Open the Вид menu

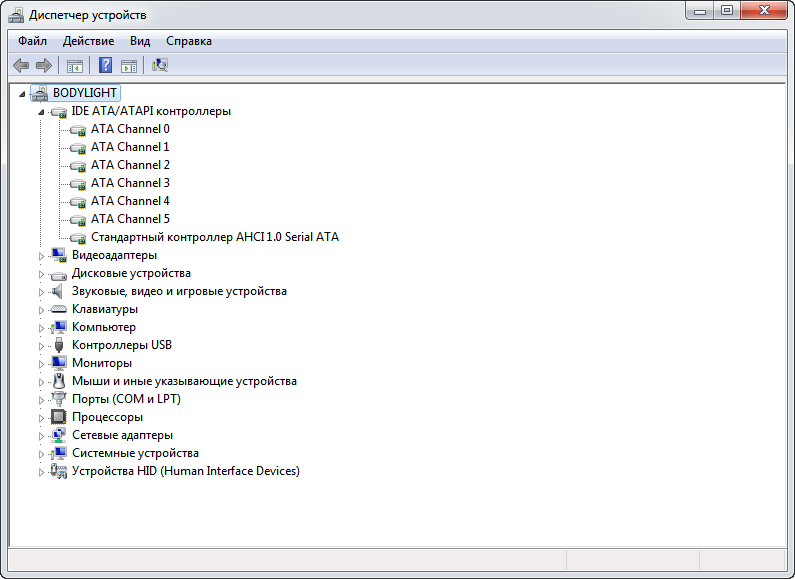coord(140,41)
